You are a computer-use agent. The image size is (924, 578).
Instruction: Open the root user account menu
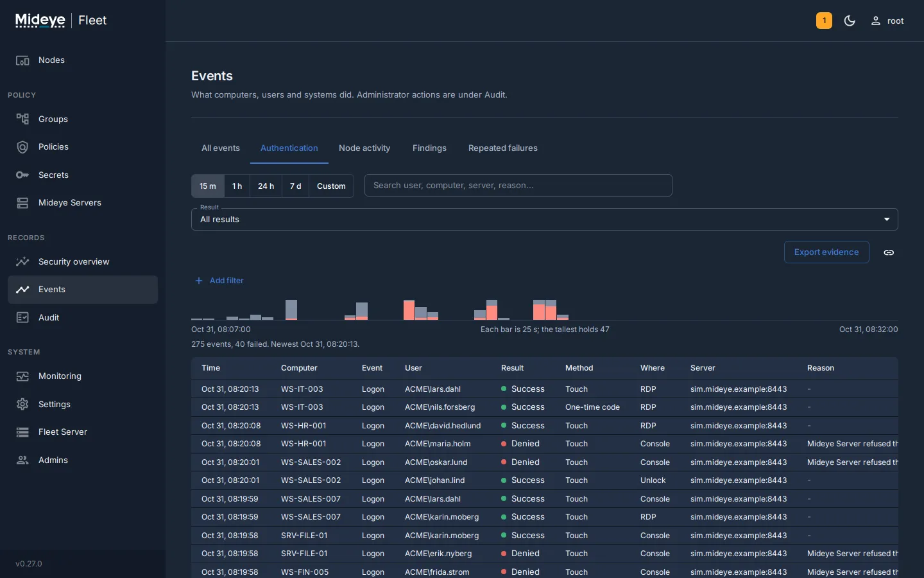(x=887, y=21)
